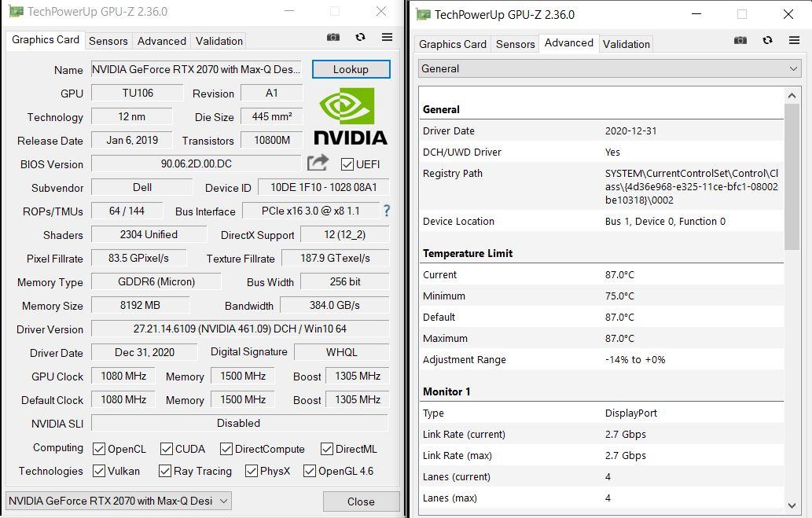Click Memory Size field 8192 MB
Screen dimensions: 812x518
coord(141,305)
